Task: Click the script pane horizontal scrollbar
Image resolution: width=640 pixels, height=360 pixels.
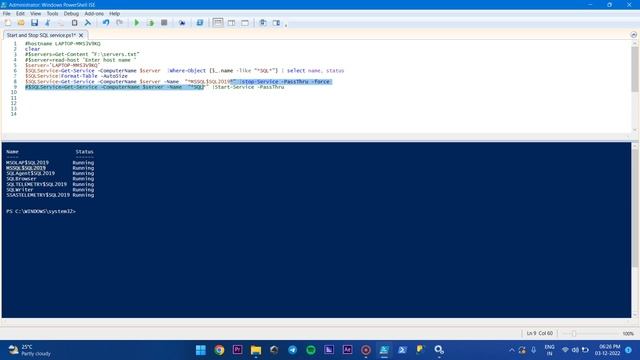Action: pos(316,136)
